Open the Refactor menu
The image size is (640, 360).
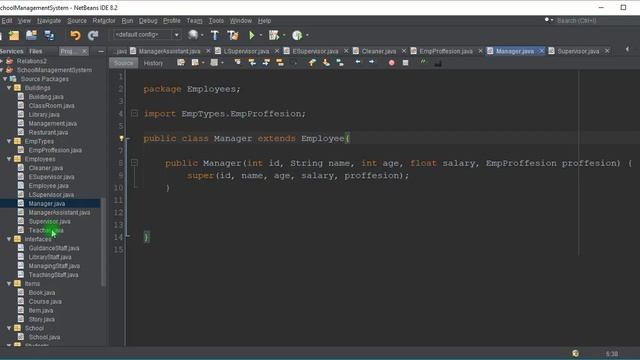point(104,21)
